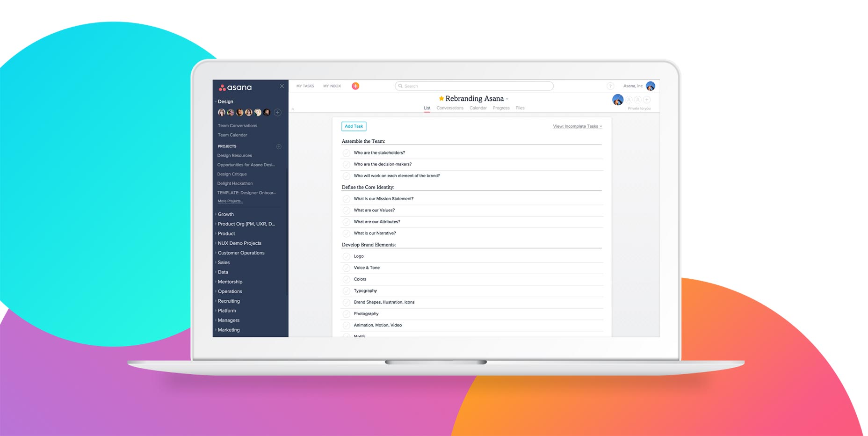Open Team Calendar in the sidebar
Screen dimensions: 868x436
pyautogui.click(x=232, y=135)
